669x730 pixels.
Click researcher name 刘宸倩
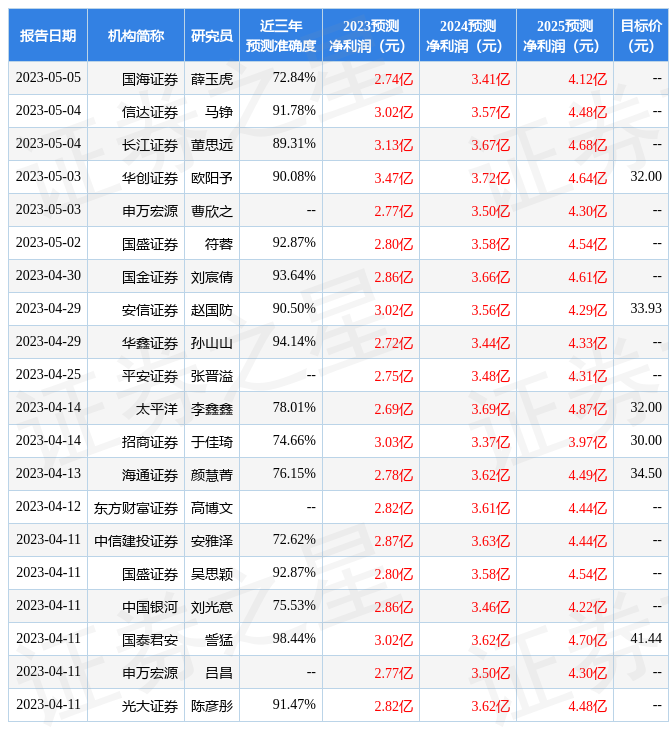(212, 277)
